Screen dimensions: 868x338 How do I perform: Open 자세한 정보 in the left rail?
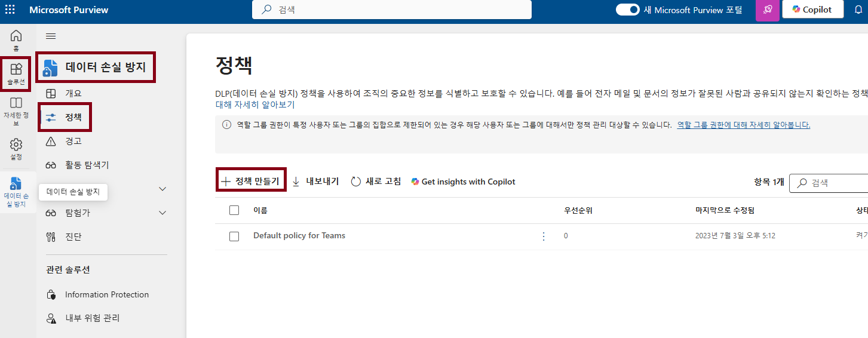click(16, 112)
